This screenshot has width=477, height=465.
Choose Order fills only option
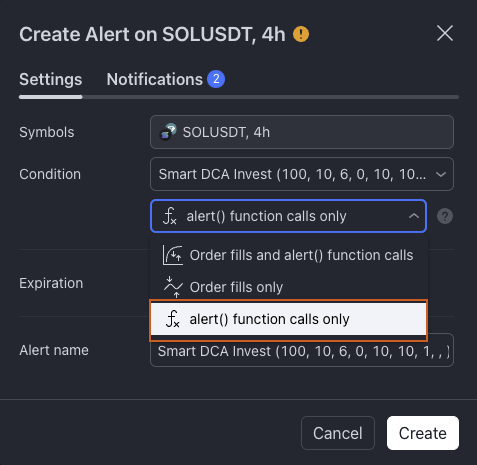coord(289,287)
